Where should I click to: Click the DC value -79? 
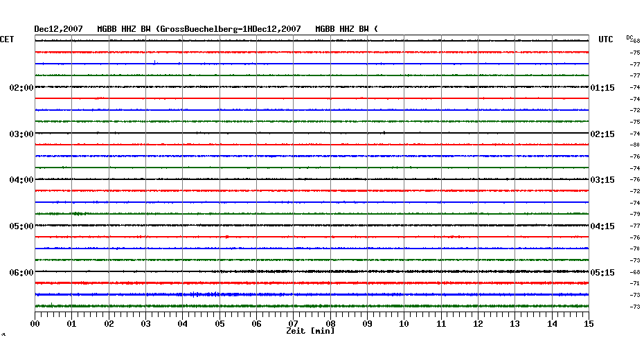[x=635, y=215]
